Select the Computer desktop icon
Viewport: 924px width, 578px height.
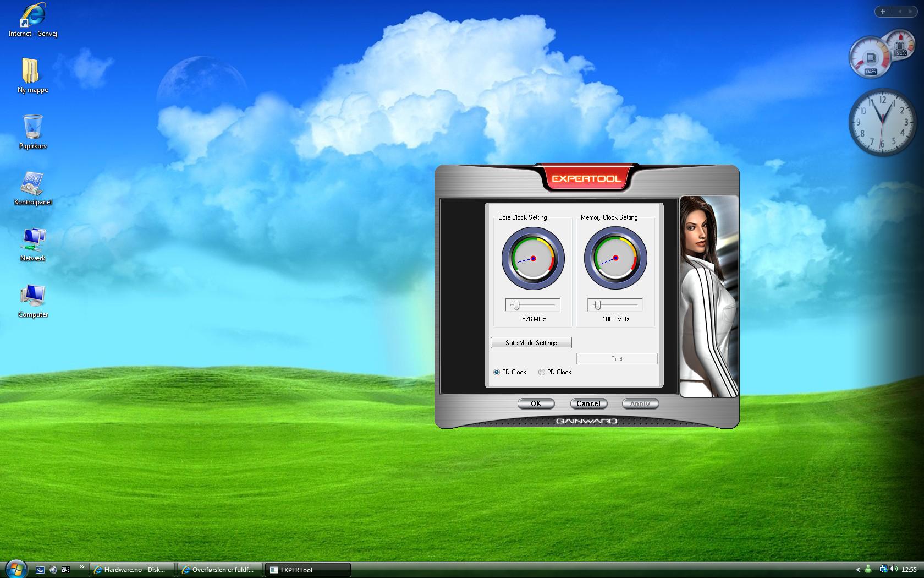32,301
